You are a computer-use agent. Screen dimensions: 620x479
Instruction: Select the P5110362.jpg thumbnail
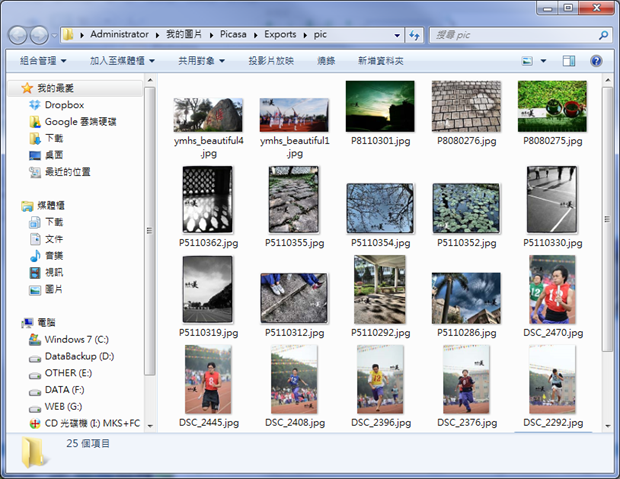[208, 199]
